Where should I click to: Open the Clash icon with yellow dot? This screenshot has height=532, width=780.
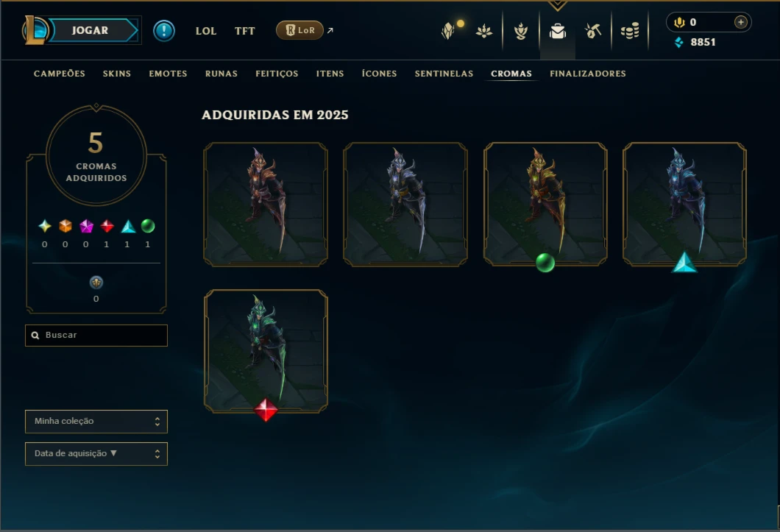coord(450,30)
